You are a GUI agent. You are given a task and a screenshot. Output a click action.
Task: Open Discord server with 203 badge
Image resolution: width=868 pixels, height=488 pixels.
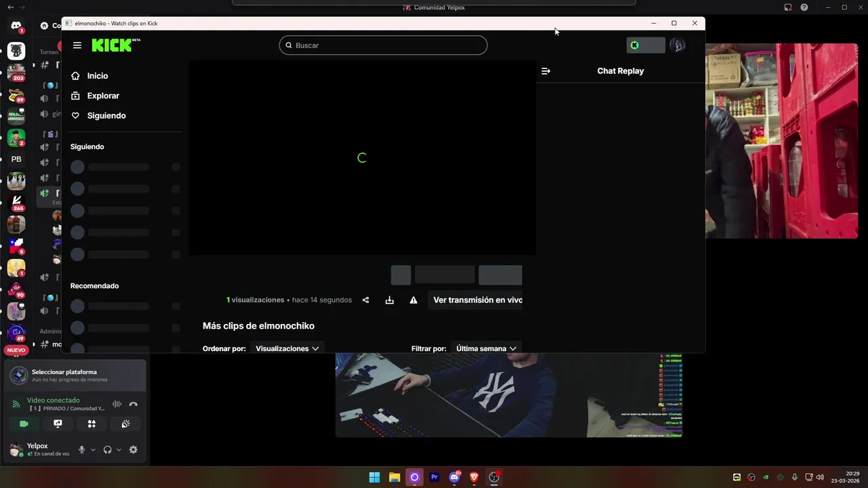(16, 72)
